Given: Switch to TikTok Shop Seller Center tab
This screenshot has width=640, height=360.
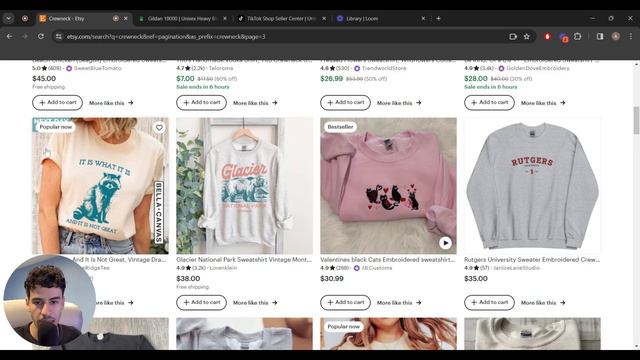Looking at the screenshot, I should [282, 18].
